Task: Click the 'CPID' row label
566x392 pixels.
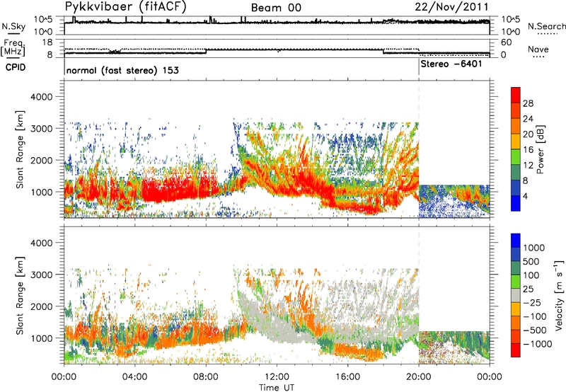Action: [16, 67]
